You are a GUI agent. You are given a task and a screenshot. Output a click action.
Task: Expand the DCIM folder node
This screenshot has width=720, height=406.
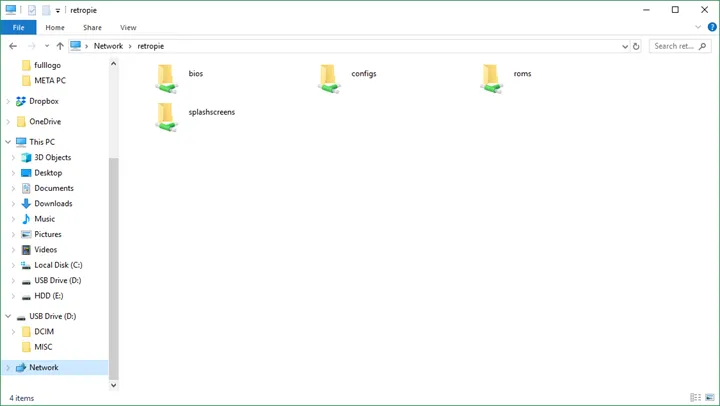click(x=13, y=332)
